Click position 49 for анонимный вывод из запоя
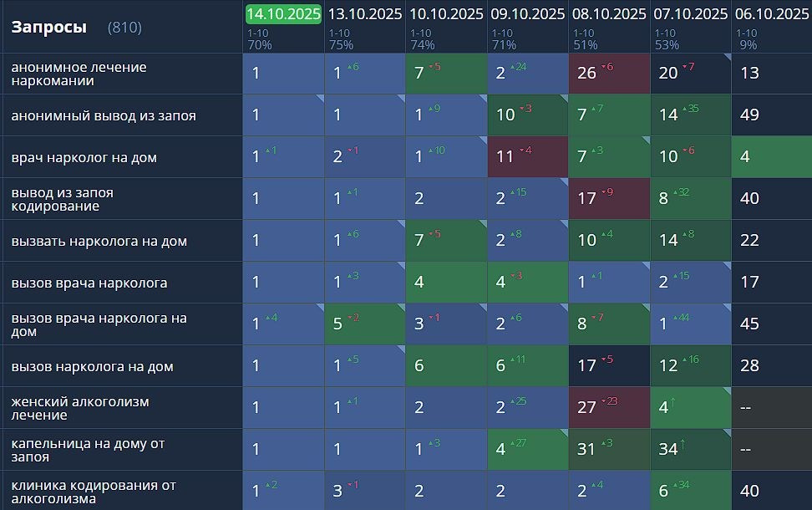Viewport: 812px width, 510px height. tap(749, 115)
